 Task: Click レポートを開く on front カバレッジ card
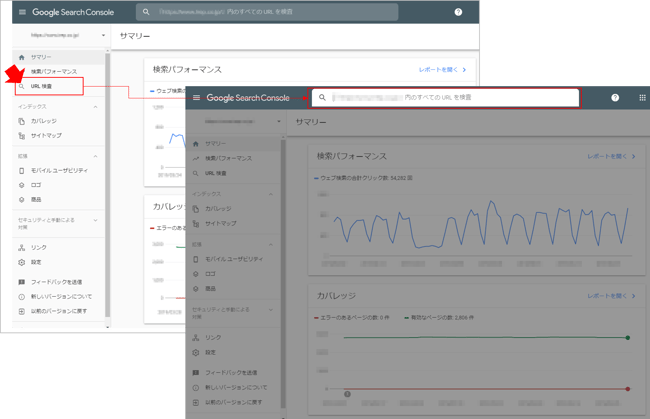[612, 296]
